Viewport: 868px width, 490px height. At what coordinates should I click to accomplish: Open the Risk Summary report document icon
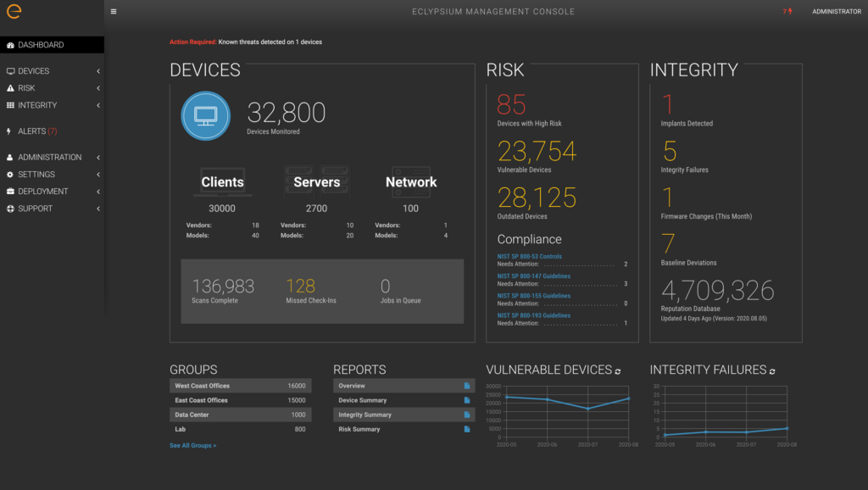click(x=467, y=429)
